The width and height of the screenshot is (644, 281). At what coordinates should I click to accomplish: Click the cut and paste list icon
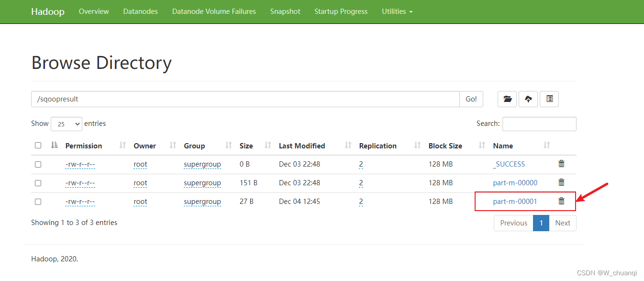tap(549, 99)
